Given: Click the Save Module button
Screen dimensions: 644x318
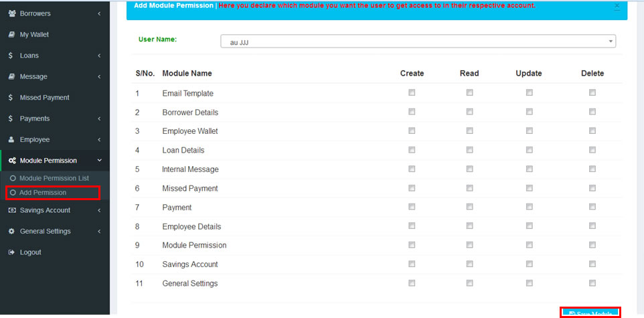Looking at the screenshot, I should (x=590, y=313).
